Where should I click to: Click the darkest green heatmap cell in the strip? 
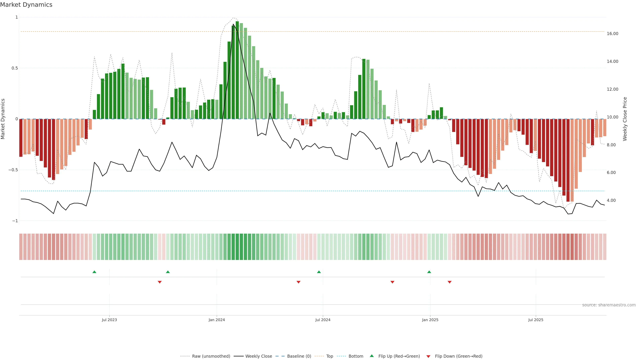point(237,247)
